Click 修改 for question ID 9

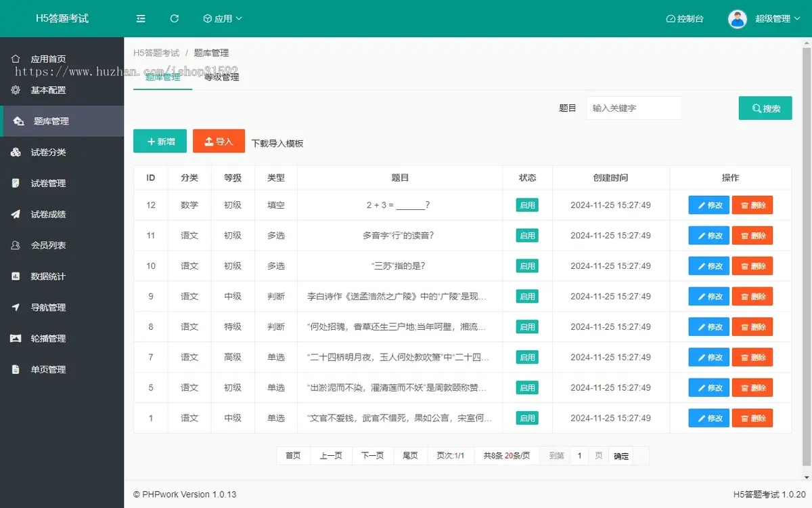[x=708, y=297]
